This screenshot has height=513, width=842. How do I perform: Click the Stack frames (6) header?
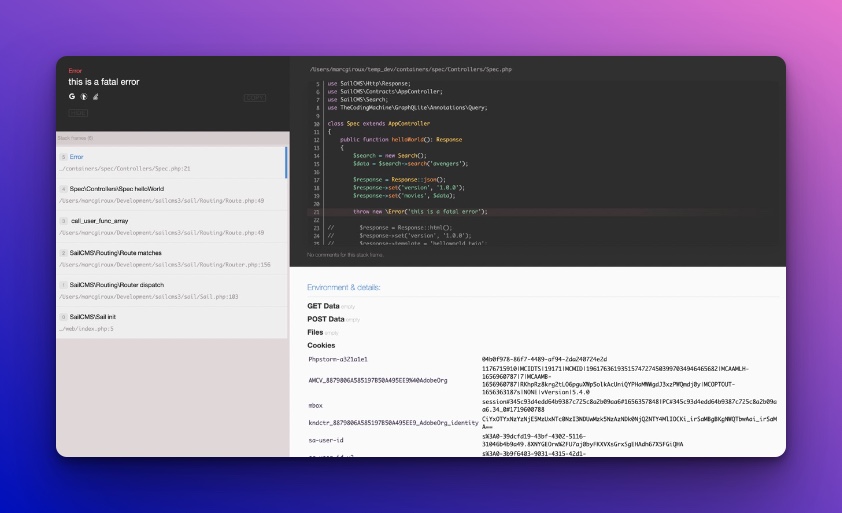(75, 138)
